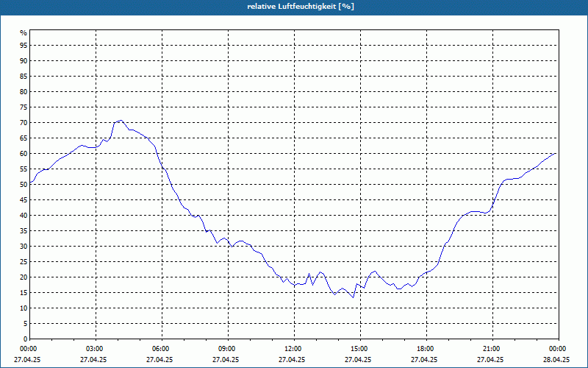Viewport: 588px width, 368px height.
Task: Click the y-axis value 80
Action: pos(24,91)
